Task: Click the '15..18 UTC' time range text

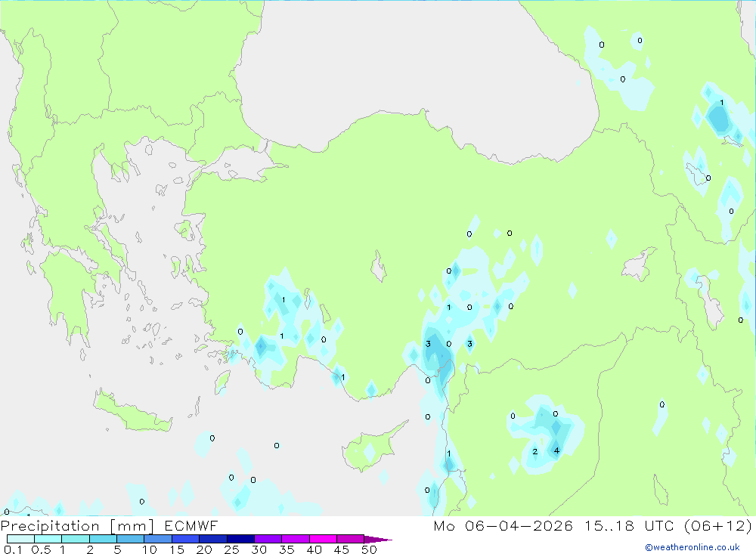Action: [629, 525]
